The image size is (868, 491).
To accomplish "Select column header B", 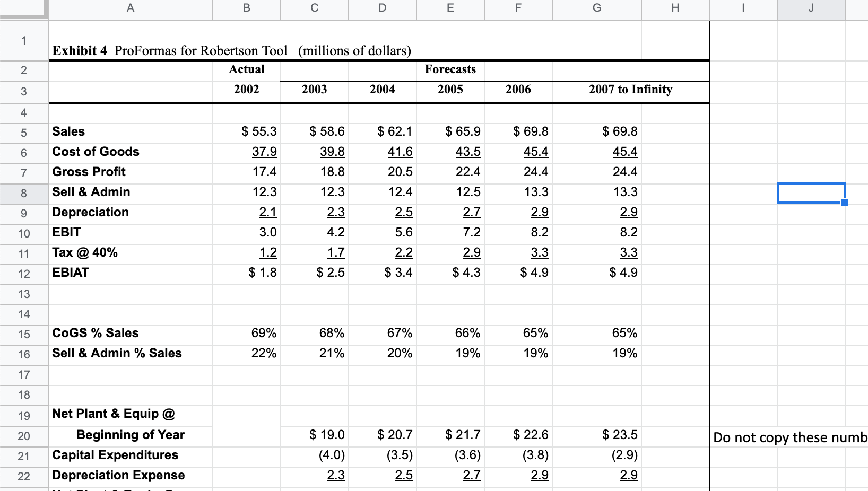I will (x=246, y=9).
